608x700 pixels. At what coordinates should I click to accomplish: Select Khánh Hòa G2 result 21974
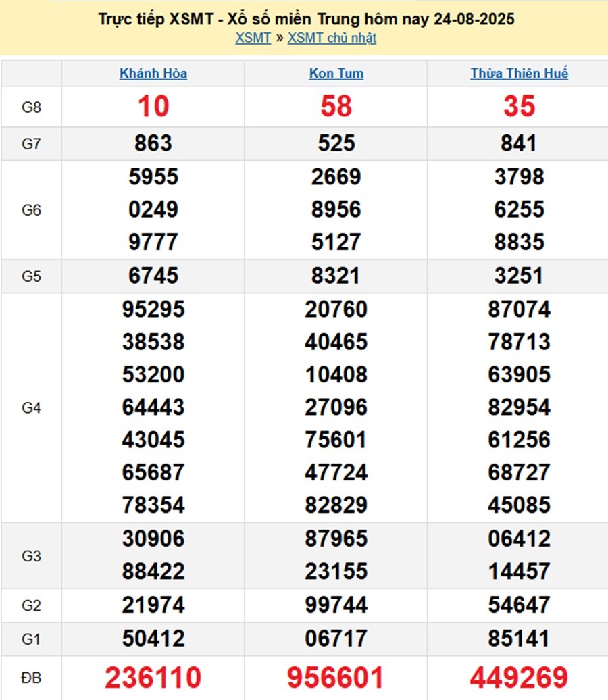click(x=153, y=605)
